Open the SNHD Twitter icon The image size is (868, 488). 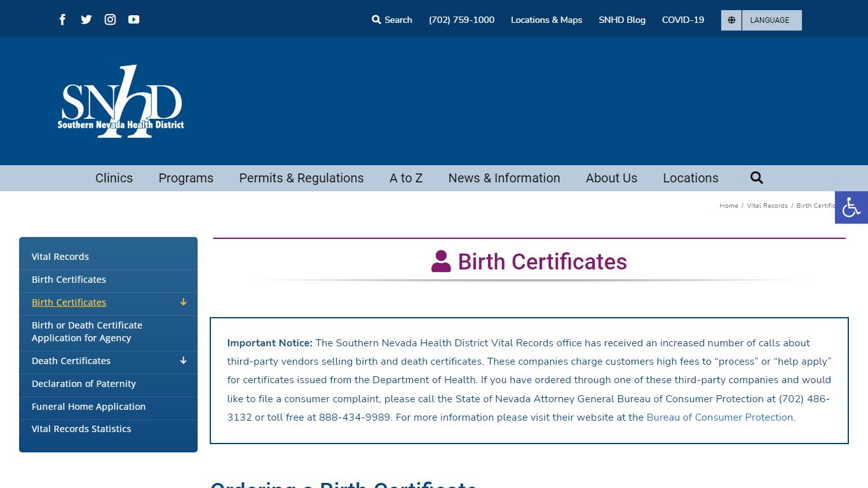click(x=86, y=20)
